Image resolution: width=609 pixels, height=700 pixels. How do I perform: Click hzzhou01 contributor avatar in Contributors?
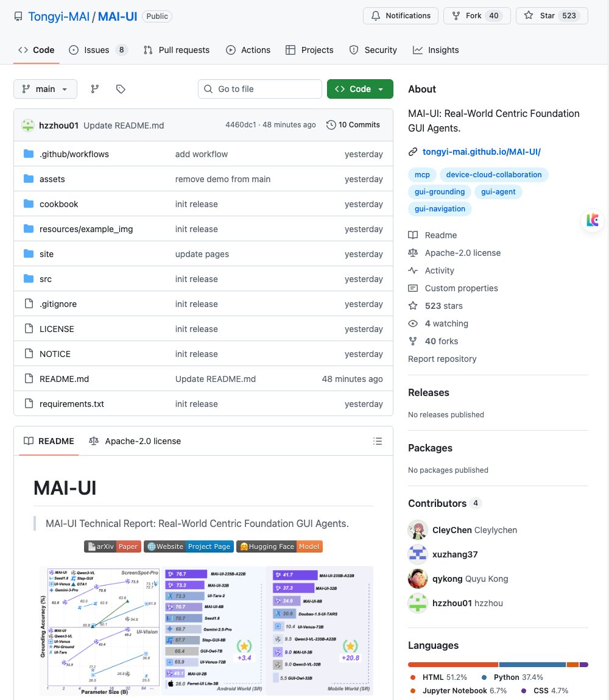click(418, 603)
